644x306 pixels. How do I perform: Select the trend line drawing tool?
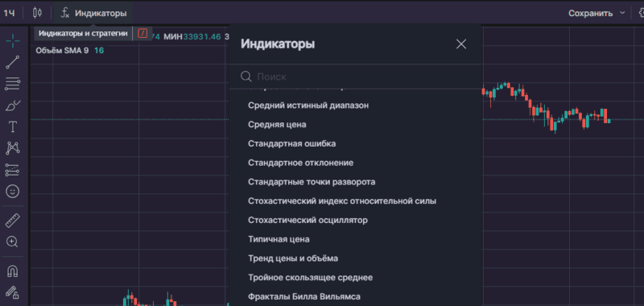point(13,62)
